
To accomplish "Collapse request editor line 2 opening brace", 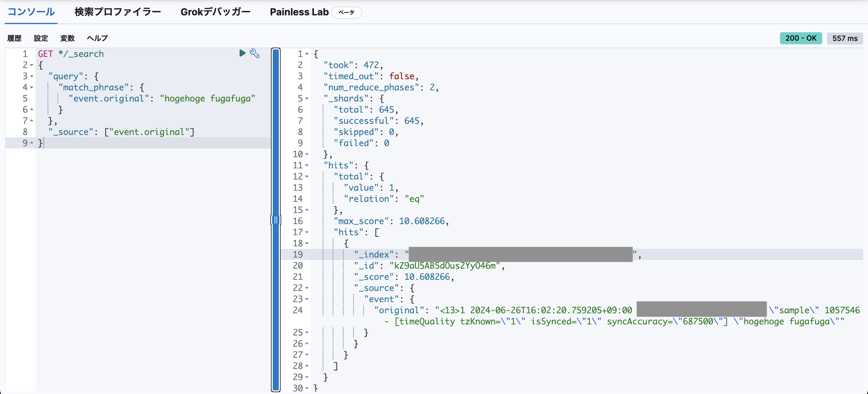I will coord(32,65).
